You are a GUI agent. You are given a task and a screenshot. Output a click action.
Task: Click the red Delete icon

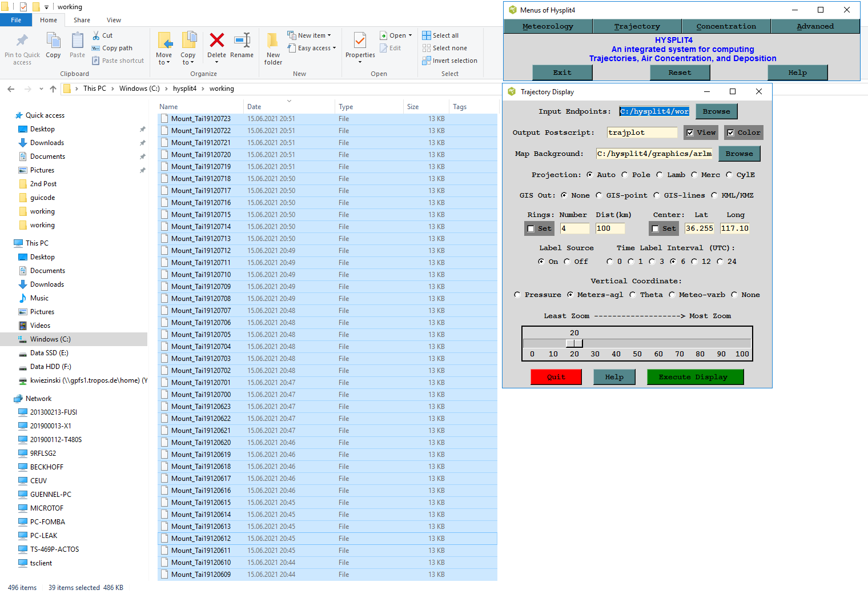click(216, 40)
